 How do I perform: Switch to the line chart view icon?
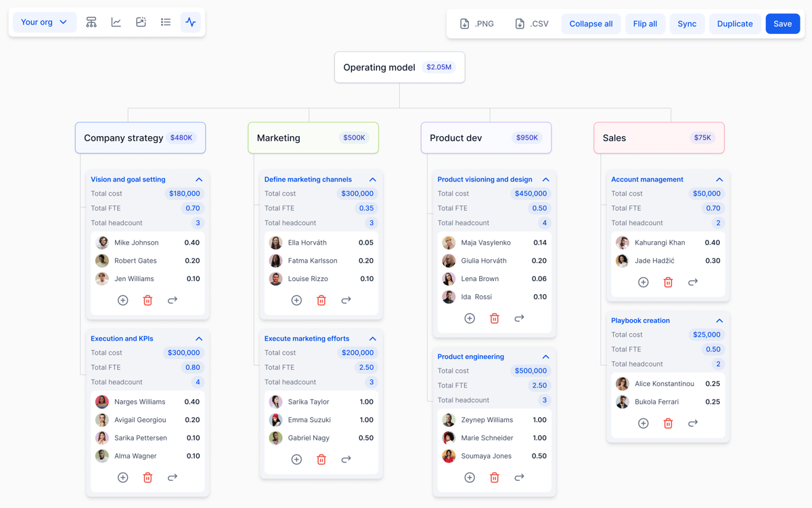[x=116, y=22]
